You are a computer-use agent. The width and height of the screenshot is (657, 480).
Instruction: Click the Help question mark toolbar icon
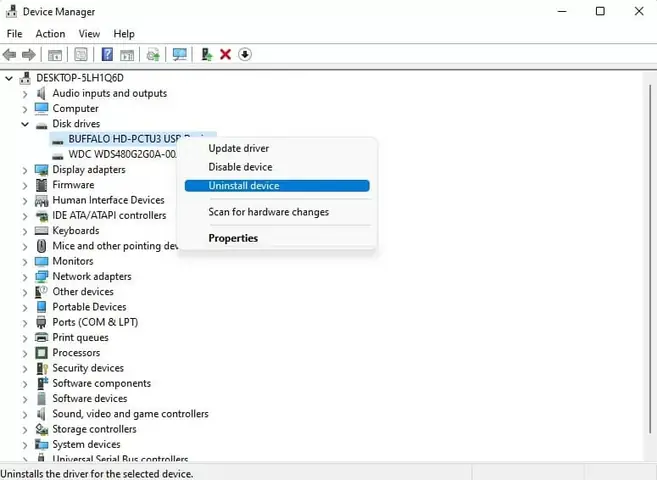[107, 54]
